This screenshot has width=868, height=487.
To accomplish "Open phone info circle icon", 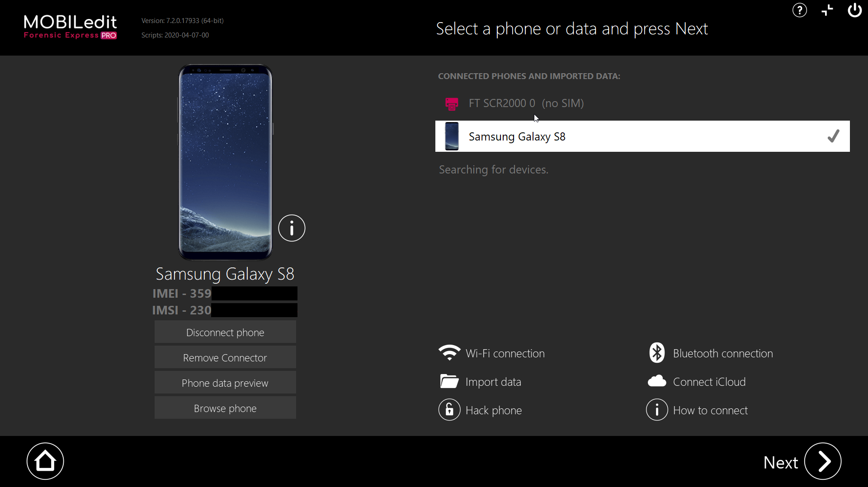I will point(292,228).
